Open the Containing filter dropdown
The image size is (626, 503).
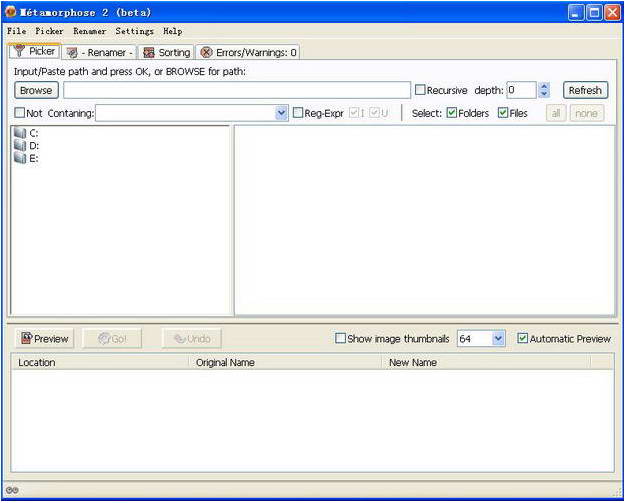point(281,113)
